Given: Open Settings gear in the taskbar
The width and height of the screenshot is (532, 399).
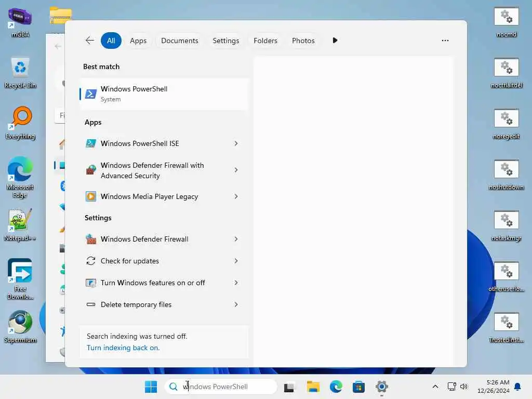Looking at the screenshot, I should (x=381, y=387).
